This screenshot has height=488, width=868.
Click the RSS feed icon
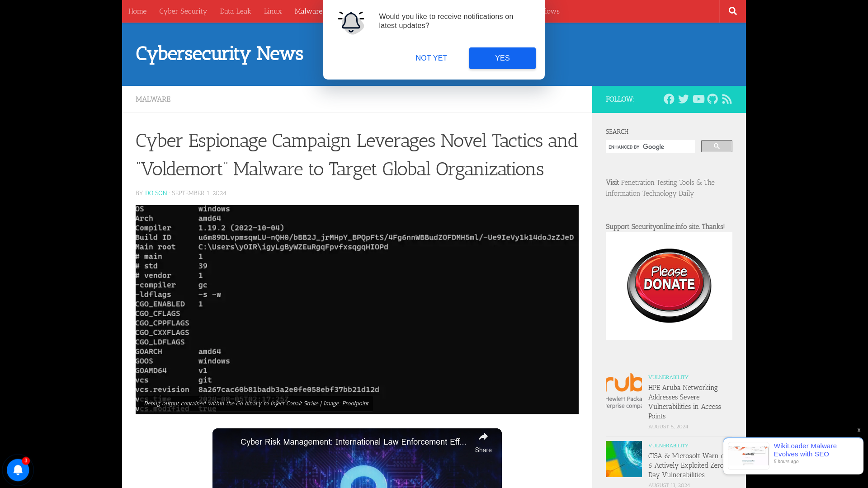coord(726,99)
